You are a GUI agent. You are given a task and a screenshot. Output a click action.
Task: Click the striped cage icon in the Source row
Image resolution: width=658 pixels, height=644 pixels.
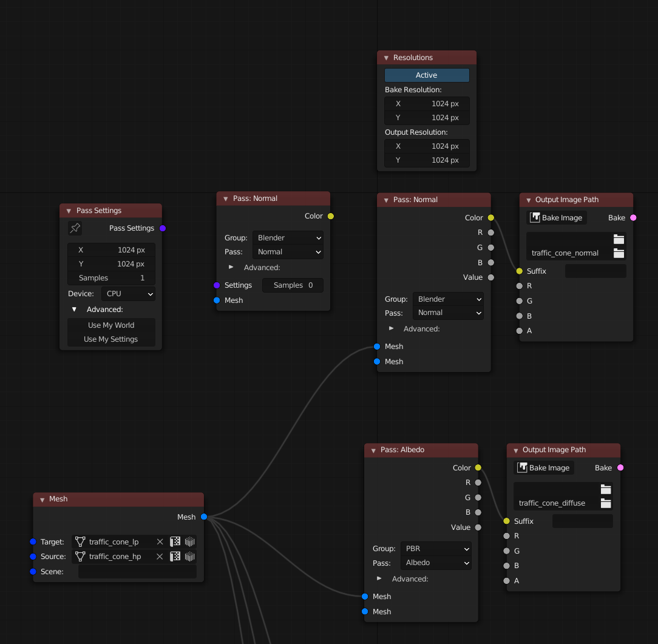click(189, 557)
